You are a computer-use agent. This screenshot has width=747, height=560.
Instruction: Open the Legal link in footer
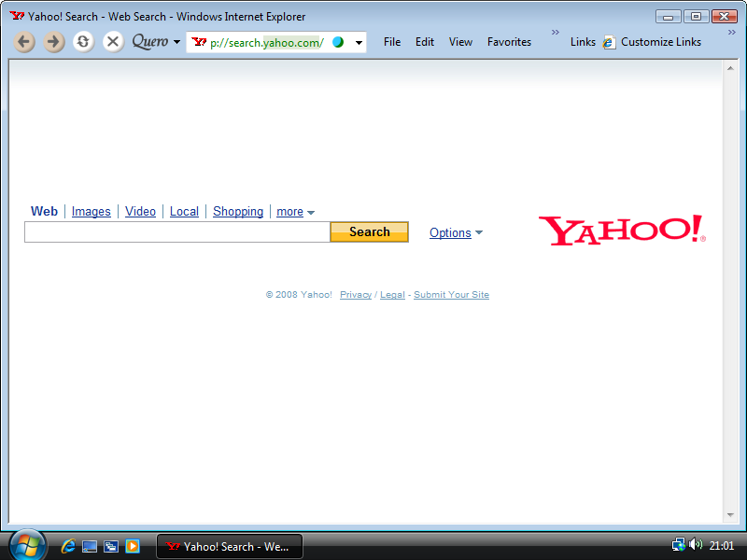(392, 295)
